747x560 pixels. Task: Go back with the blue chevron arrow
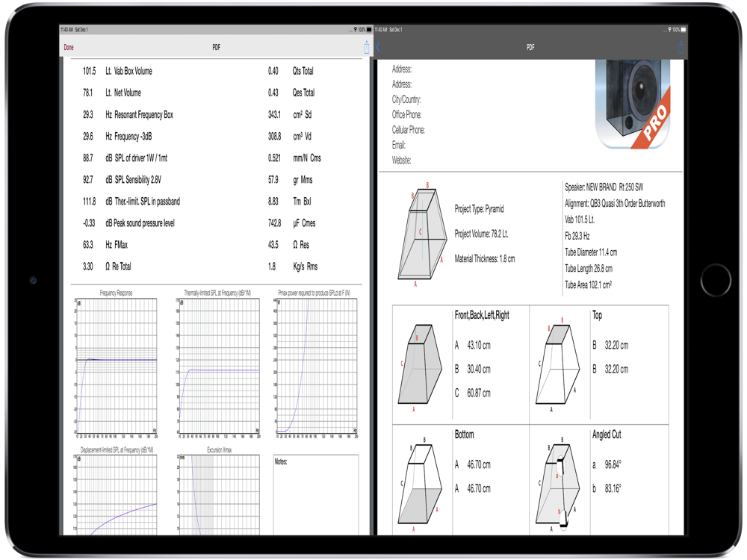point(379,47)
